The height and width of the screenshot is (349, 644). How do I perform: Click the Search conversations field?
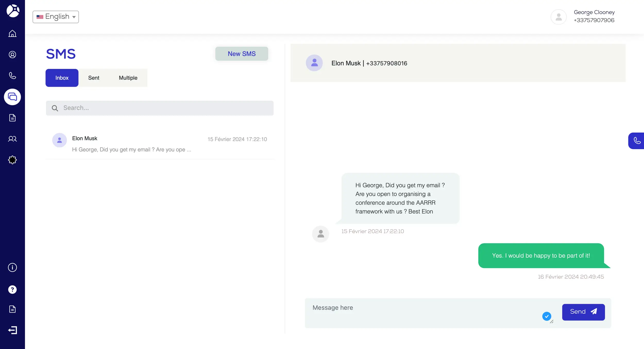pyautogui.click(x=160, y=108)
